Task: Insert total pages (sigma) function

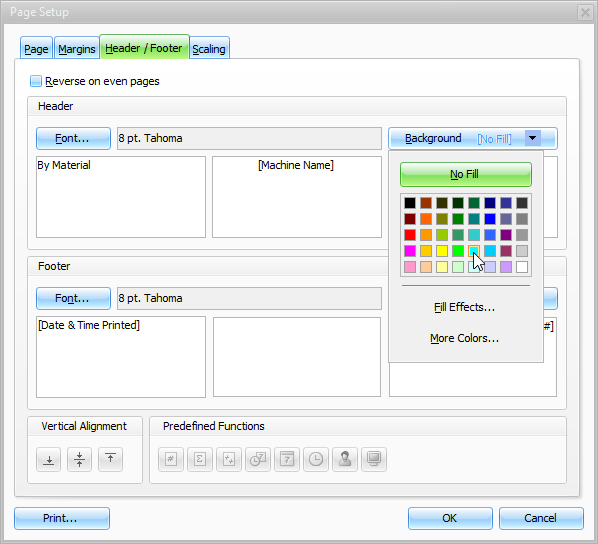Action: [200, 459]
